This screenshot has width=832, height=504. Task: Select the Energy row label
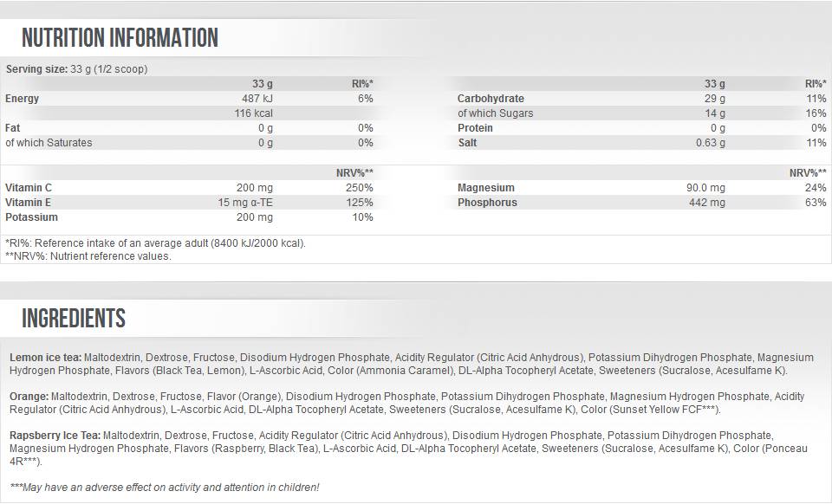[23, 98]
